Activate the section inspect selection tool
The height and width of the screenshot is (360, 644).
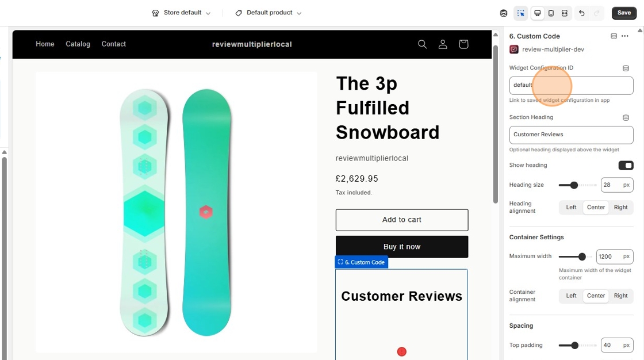click(x=521, y=13)
